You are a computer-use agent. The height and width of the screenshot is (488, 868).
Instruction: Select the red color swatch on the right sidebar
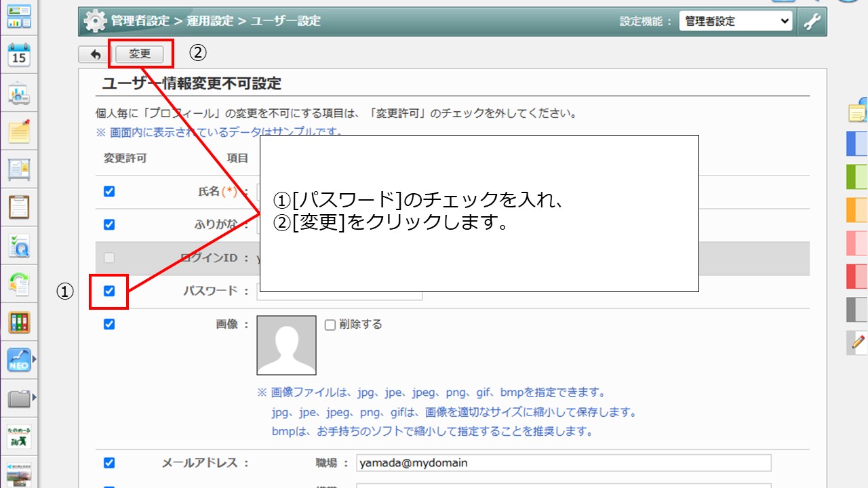(x=855, y=277)
